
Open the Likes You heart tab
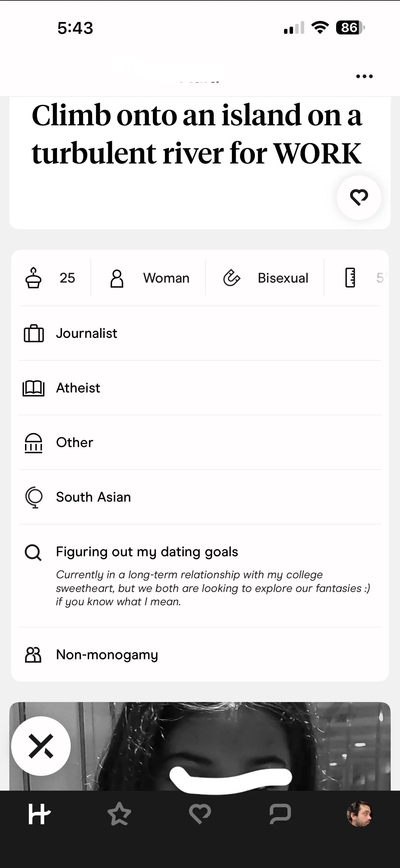click(200, 814)
